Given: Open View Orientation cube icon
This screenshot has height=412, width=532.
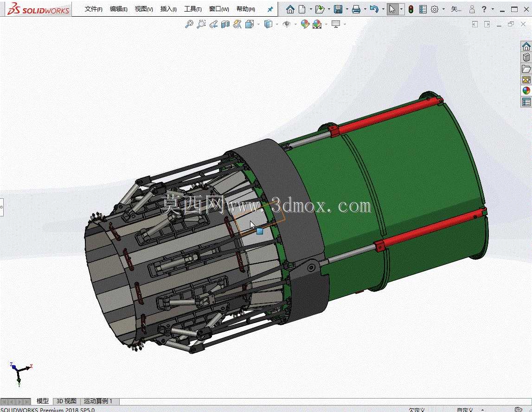Looking at the screenshot, I should coord(250,24).
